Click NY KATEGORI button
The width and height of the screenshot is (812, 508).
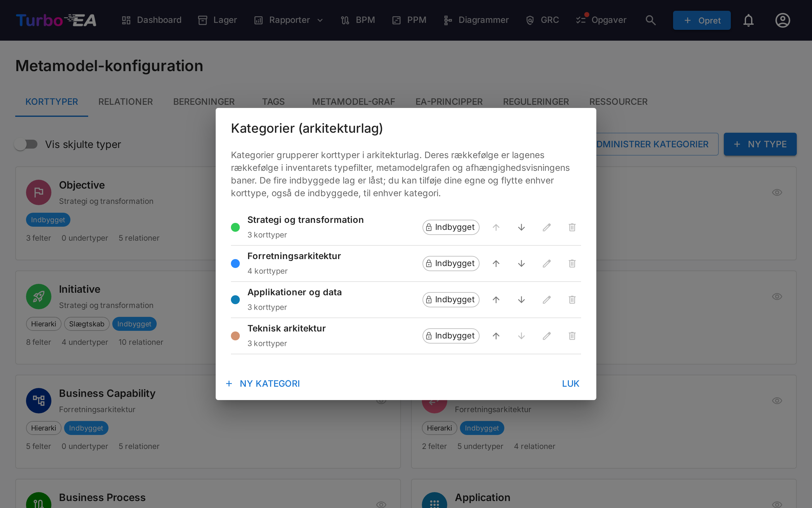click(263, 384)
